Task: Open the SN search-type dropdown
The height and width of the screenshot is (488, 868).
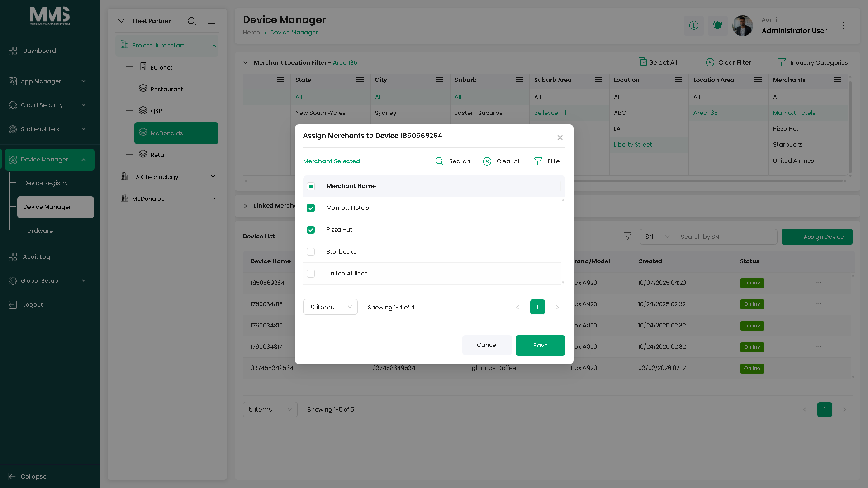Action: tap(657, 237)
